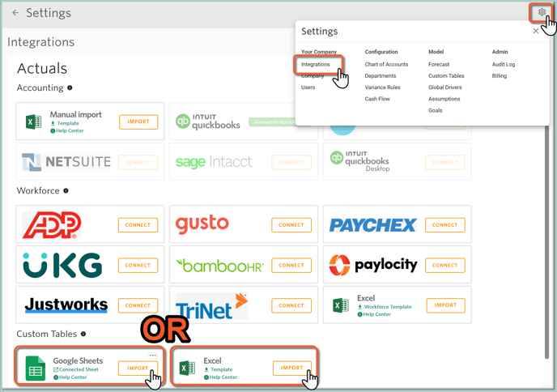The height and width of the screenshot is (392, 557).
Task: Click the Justworks logo
Action: tap(66, 305)
